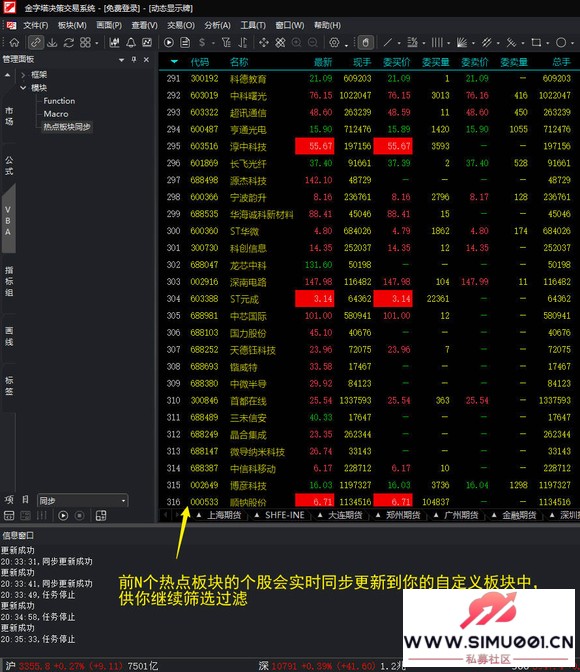
Task: Click the four-squares layout icon
Action: click(85, 42)
